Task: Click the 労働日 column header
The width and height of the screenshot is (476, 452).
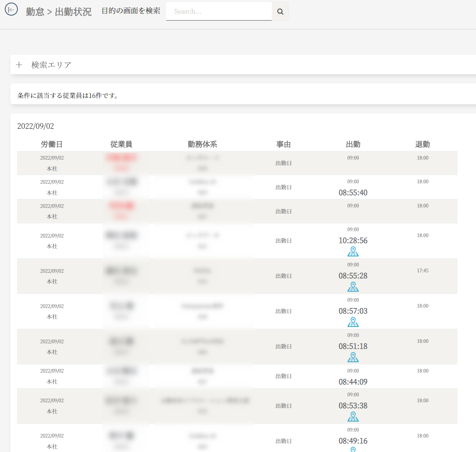Action: pos(52,144)
